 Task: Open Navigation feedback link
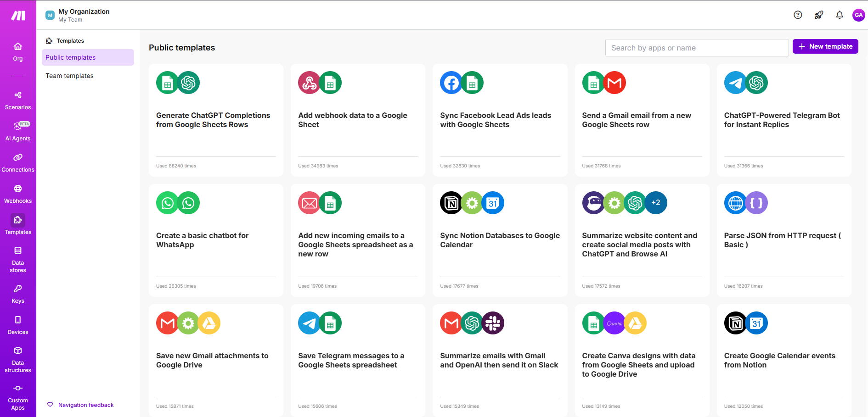85,405
